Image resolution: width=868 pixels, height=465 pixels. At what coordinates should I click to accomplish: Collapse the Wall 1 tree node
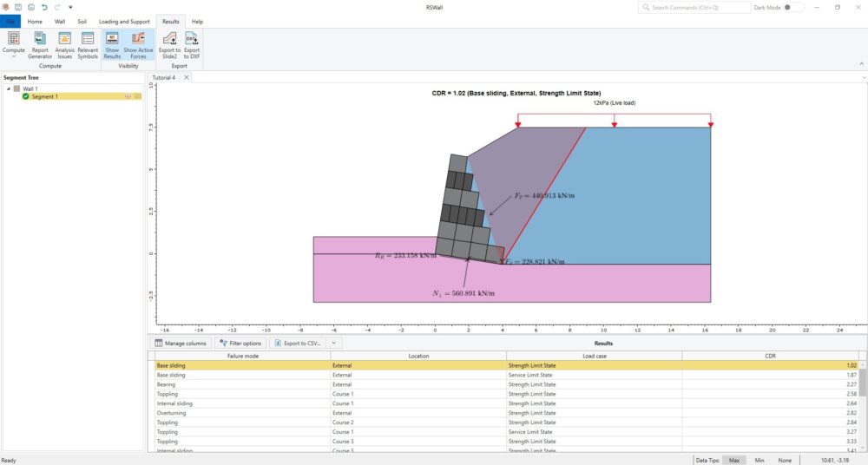[8, 88]
